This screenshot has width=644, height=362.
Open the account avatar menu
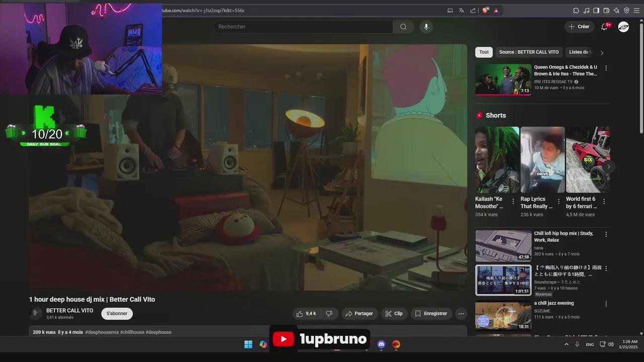(623, 27)
